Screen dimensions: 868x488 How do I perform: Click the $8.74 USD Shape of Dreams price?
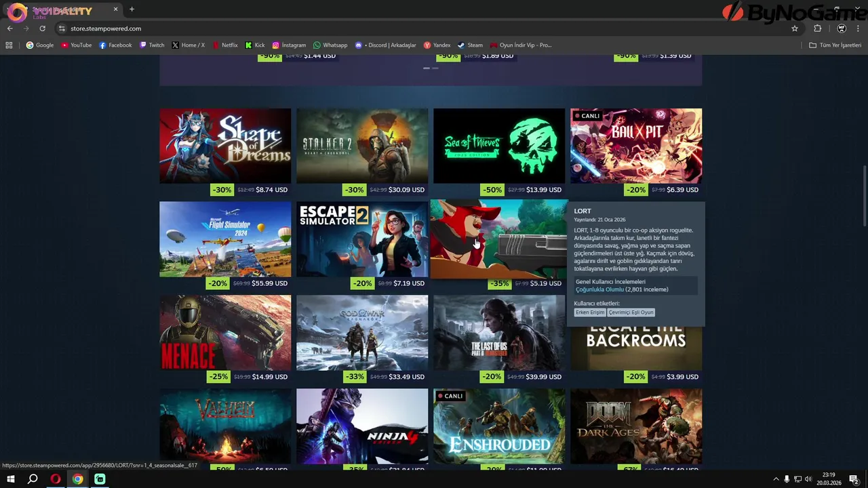coord(272,190)
